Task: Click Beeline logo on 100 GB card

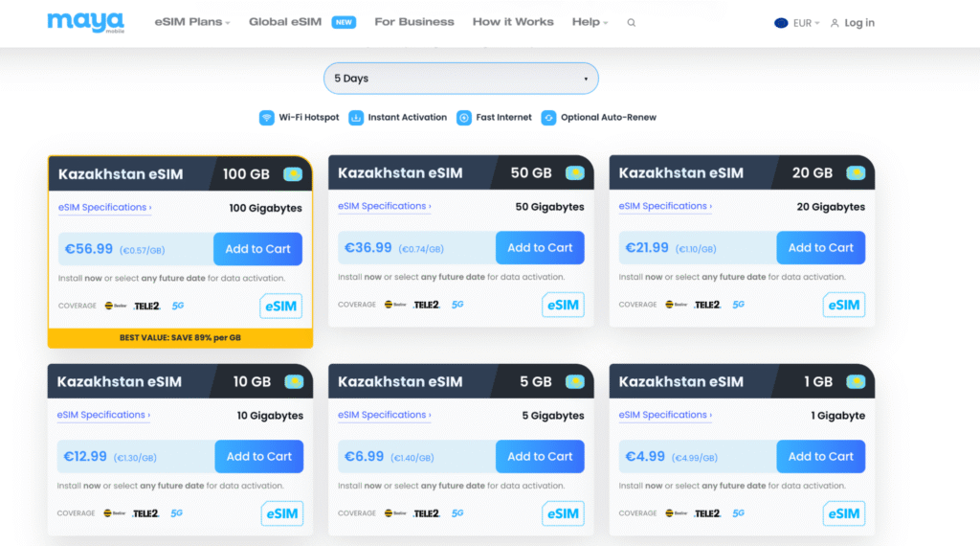Action: [x=116, y=306]
